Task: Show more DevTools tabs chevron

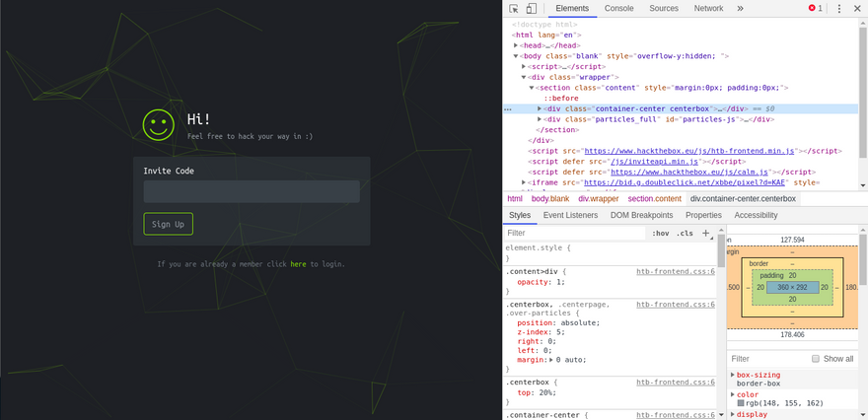Action: 740,8
